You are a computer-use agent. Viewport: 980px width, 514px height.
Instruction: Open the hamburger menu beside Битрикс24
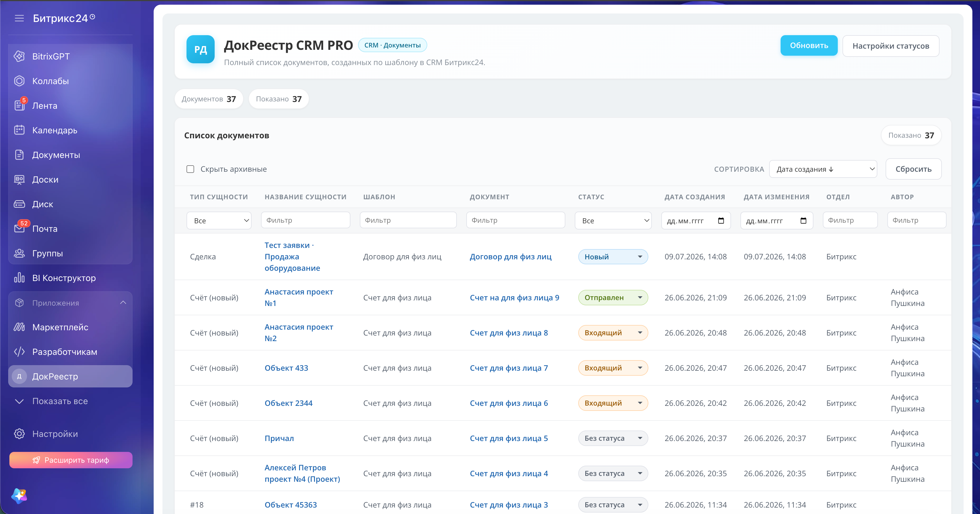[19, 18]
